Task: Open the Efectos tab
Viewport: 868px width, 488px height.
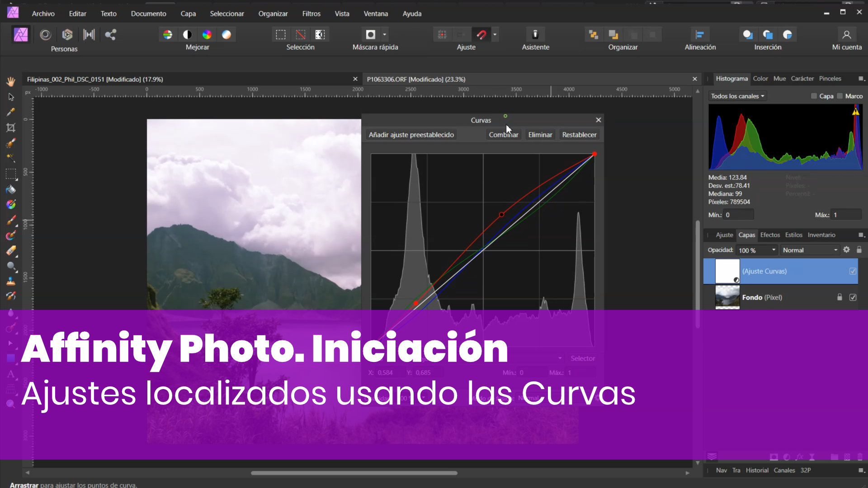Action: (x=770, y=235)
